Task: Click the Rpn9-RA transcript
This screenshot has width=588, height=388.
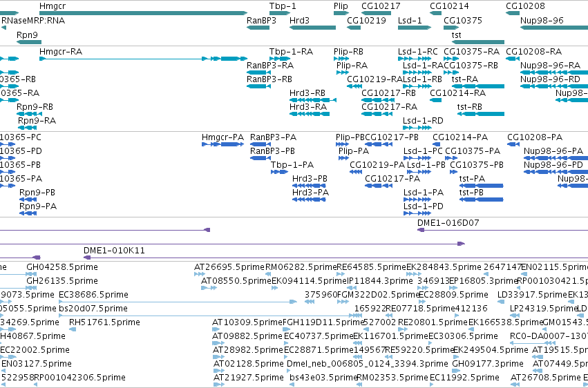Action: tap(28, 128)
